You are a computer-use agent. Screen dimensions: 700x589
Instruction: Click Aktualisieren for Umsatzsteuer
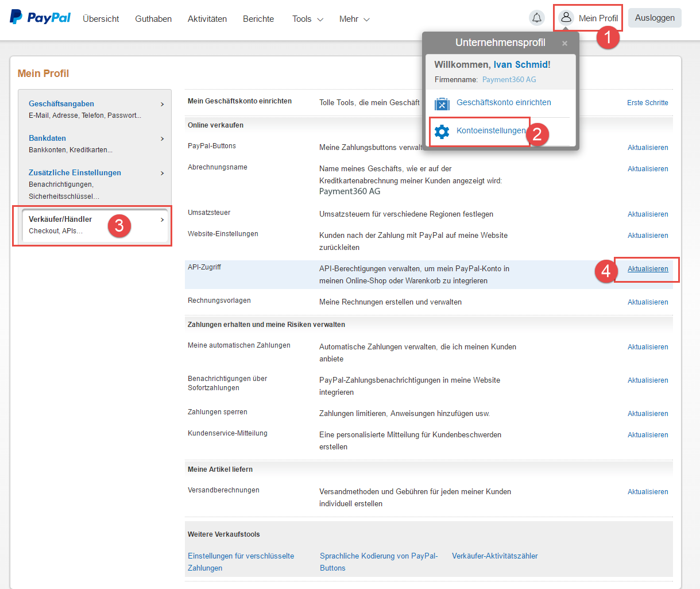(x=647, y=214)
